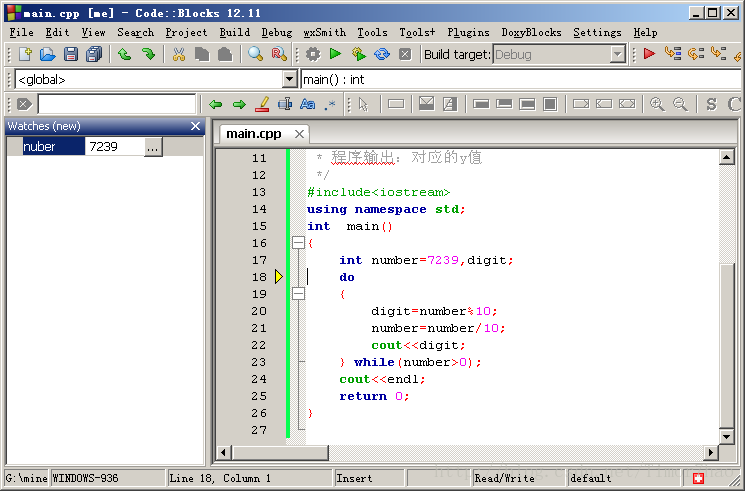Open main() : int function selector
Screen dimensions: 745x491
(x=522, y=79)
